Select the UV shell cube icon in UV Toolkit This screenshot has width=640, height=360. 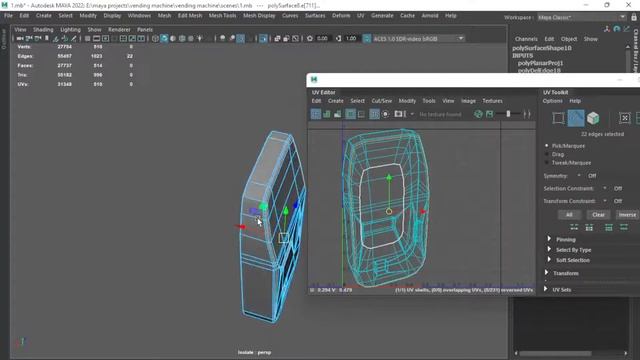pos(593,118)
